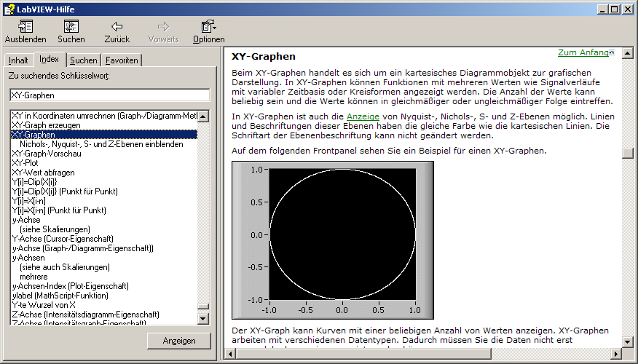638x364 pixels.
Task: Click help content vertical scrollbar thumb
Action: (628, 153)
